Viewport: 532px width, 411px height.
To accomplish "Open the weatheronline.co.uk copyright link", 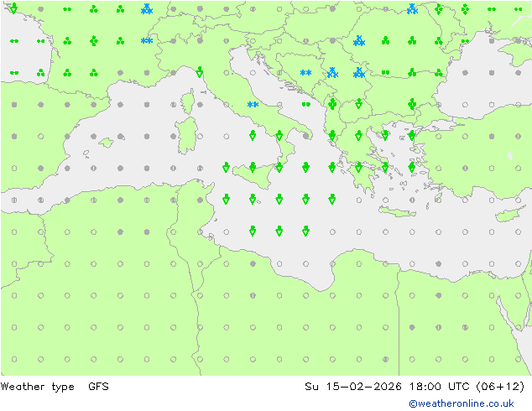I will tap(462, 403).
